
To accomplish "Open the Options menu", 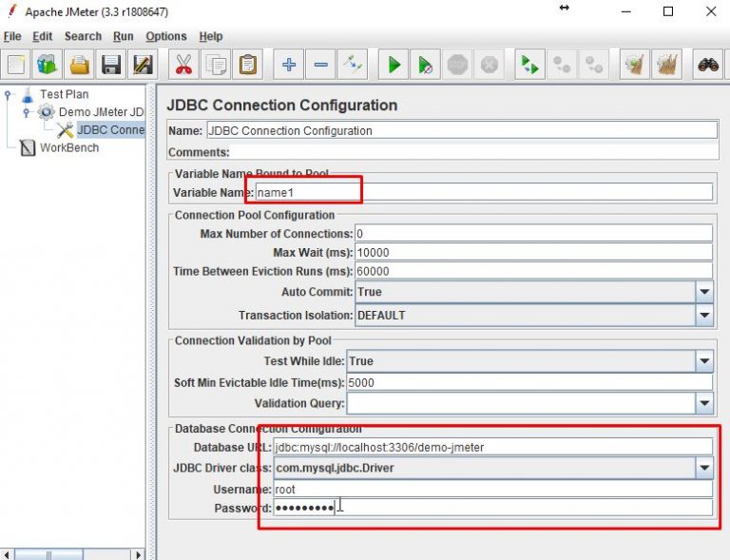I will (x=166, y=36).
